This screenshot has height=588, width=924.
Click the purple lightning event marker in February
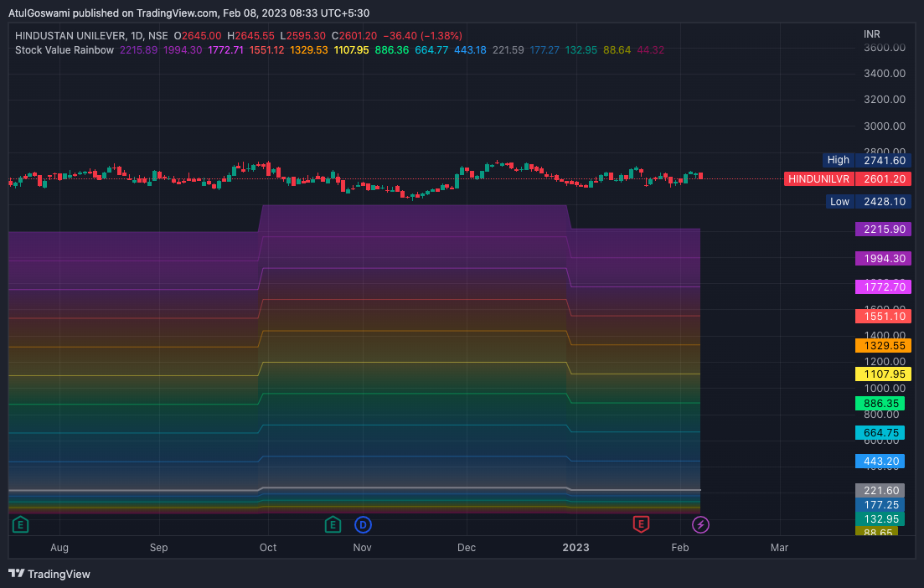coord(700,524)
